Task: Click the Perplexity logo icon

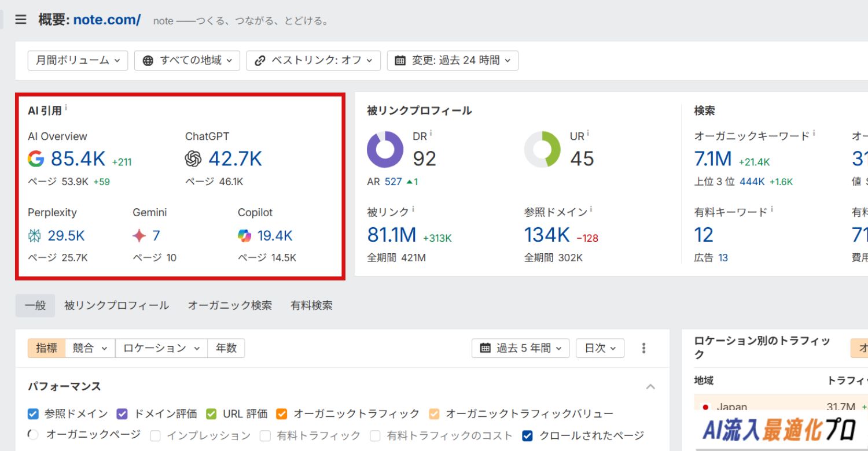Action: point(35,235)
